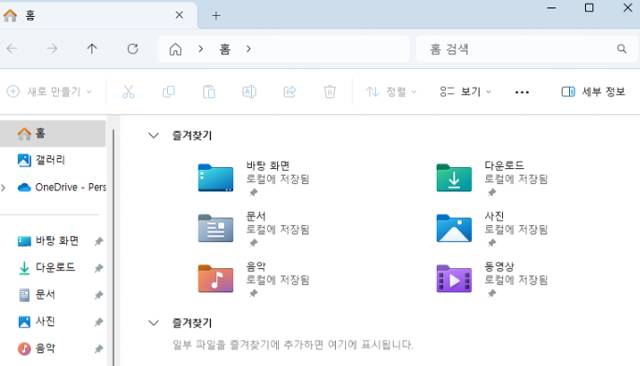Click the home icon in address bar
The height and width of the screenshot is (366, 640).
[176, 49]
